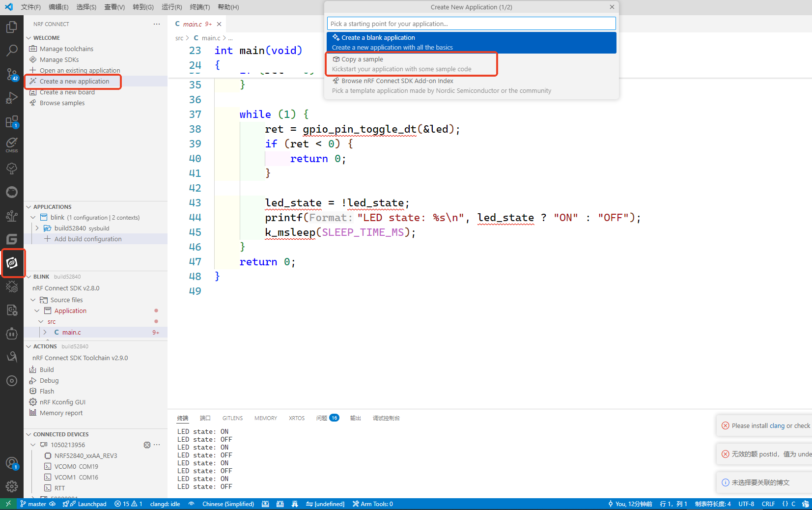This screenshot has width=812, height=510.
Task: Open nRF Kconfig GUI action
Action: 62,402
